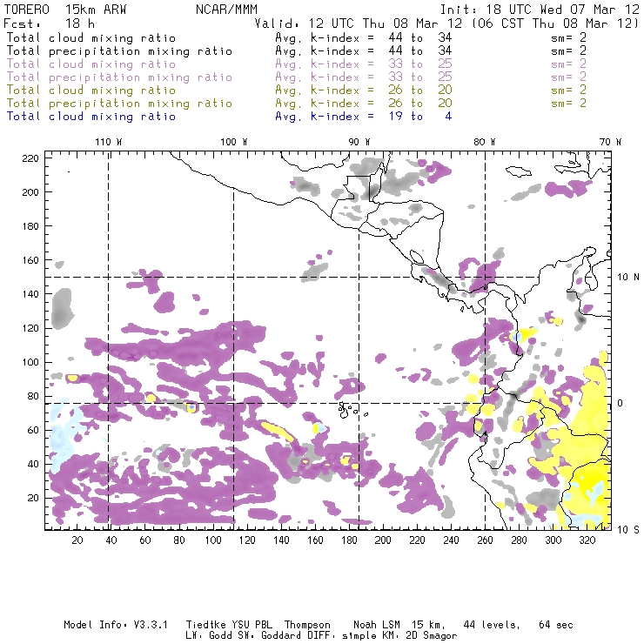Click the "TORERO 15km ARW" title text
This screenshot has width=644, height=644.
coord(65,10)
